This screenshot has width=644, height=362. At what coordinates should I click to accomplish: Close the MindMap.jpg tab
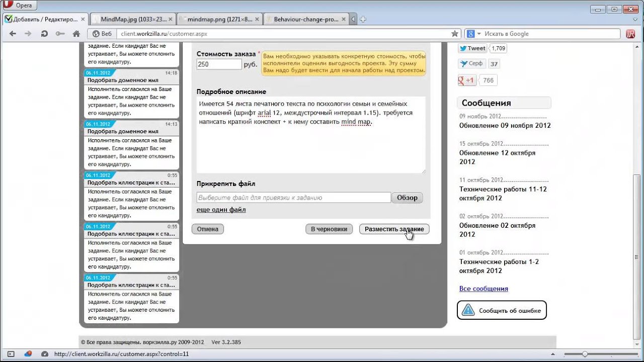171,20
